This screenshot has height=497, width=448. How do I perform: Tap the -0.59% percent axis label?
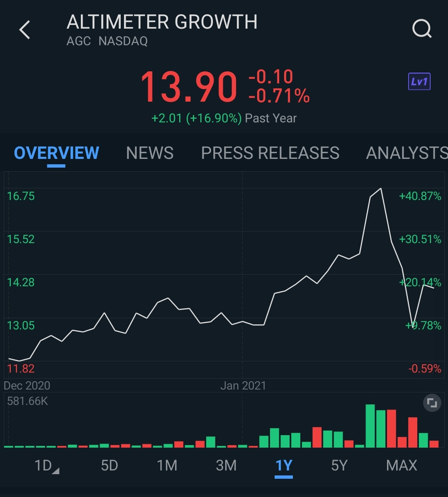pyautogui.click(x=424, y=368)
